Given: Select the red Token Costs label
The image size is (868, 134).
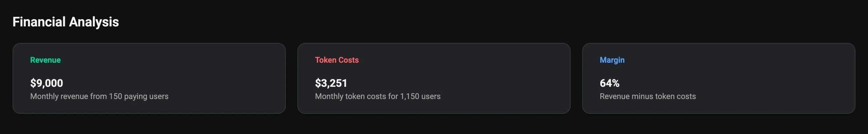Looking at the screenshot, I should coord(337,60).
